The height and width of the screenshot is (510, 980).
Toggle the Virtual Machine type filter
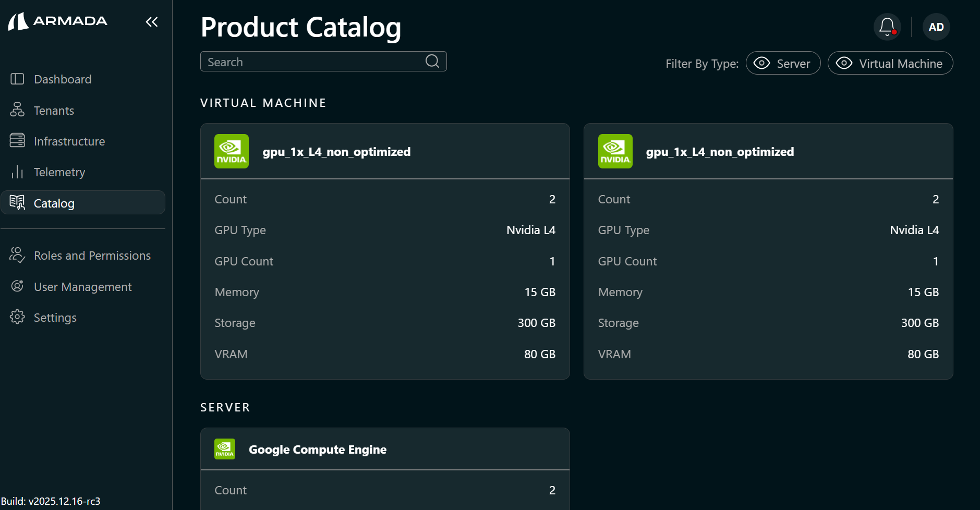[x=890, y=63]
